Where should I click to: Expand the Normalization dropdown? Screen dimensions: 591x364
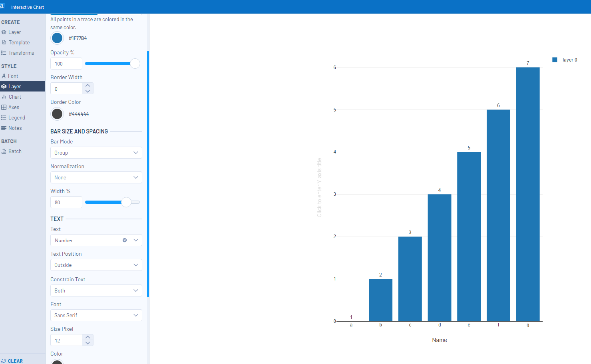coord(136,177)
